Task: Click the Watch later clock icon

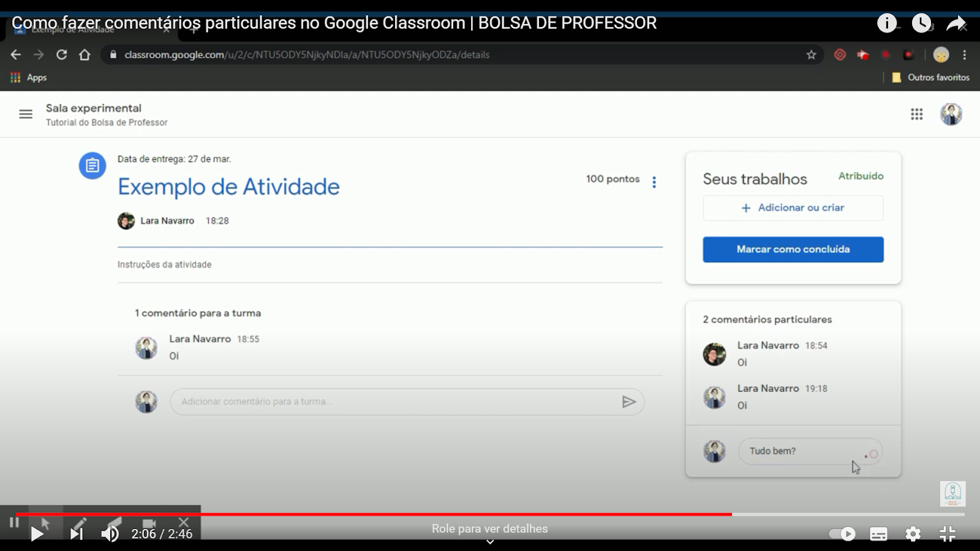Action: pos(922,23)
